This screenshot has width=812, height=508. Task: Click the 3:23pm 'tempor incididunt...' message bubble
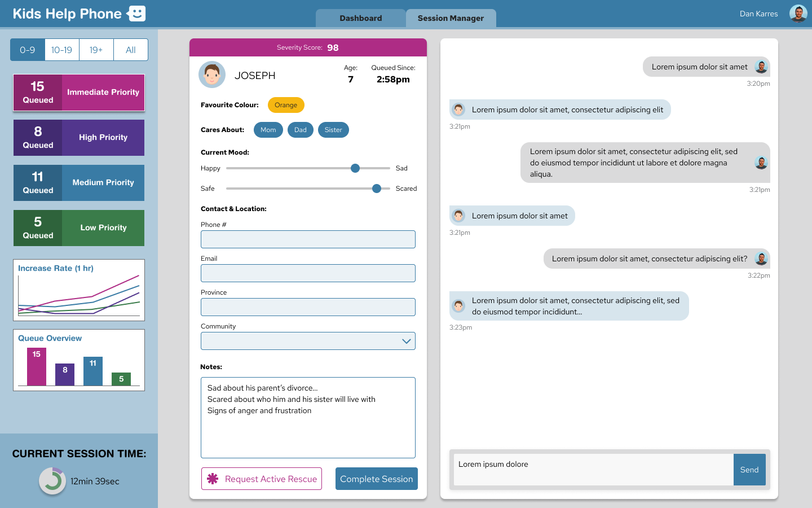569,306
